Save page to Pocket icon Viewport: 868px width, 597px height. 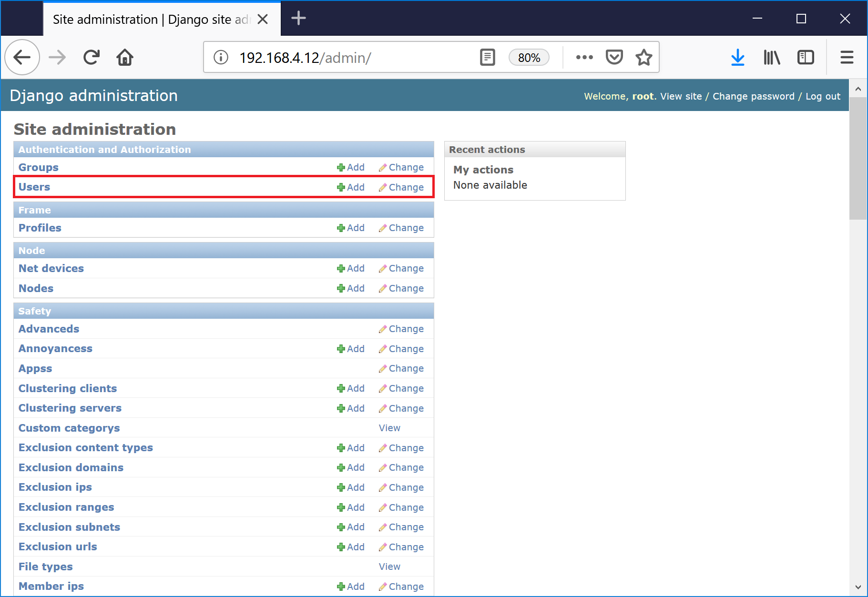614,58
